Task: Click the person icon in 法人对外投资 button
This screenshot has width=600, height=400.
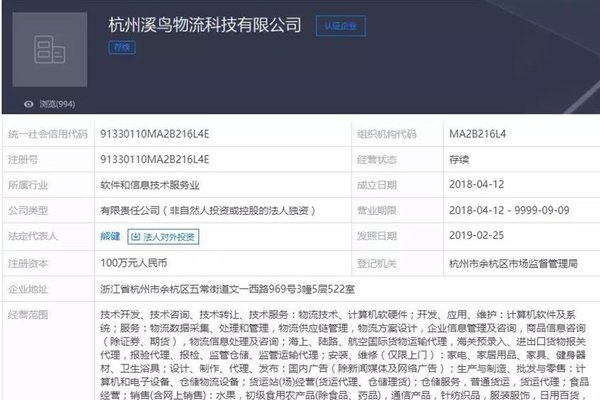Action: pyautogui.click(x=136, y=237)
